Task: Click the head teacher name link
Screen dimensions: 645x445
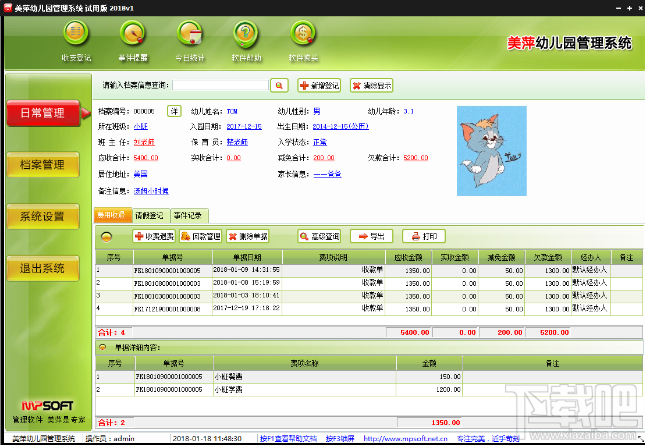Action: (144, 142)
